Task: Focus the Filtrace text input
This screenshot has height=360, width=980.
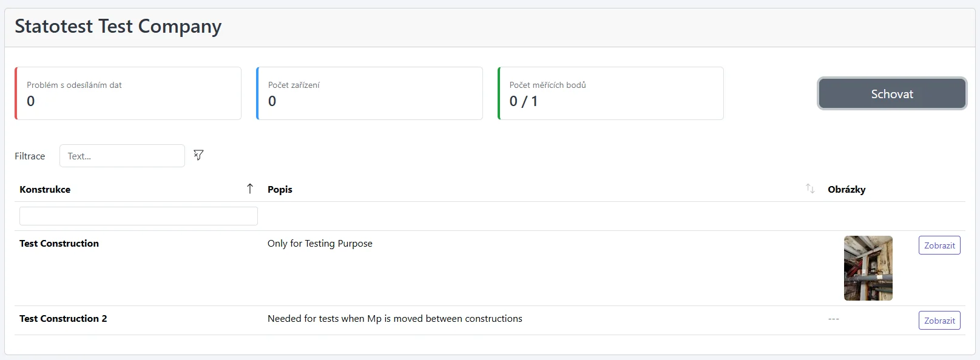Action: click(122, 156)
